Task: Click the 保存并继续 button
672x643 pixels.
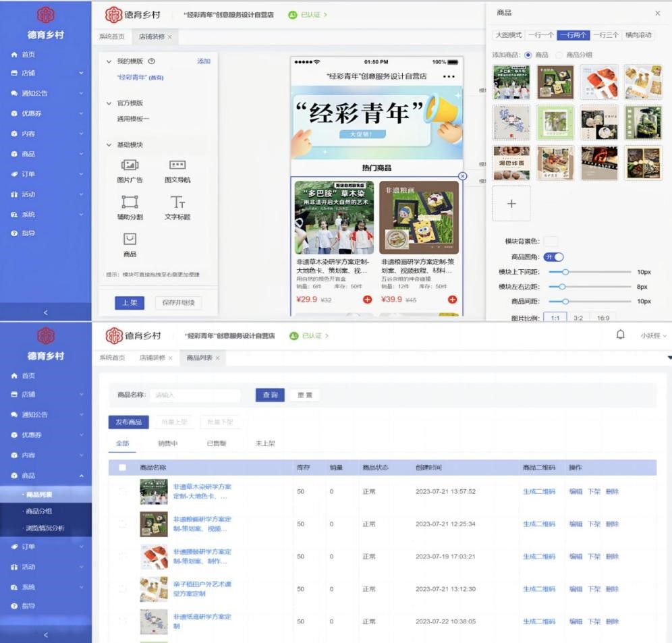Action: tap(178, 303)
